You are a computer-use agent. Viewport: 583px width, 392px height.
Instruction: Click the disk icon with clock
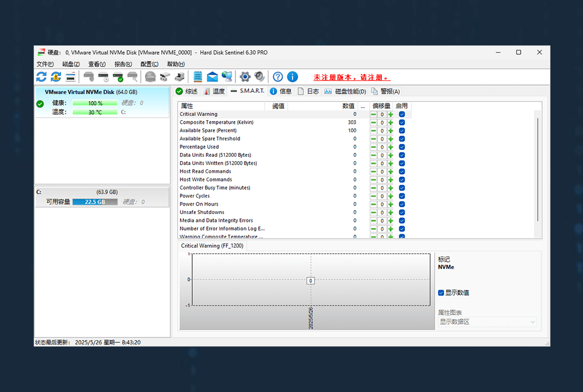(x=103, y=77)
